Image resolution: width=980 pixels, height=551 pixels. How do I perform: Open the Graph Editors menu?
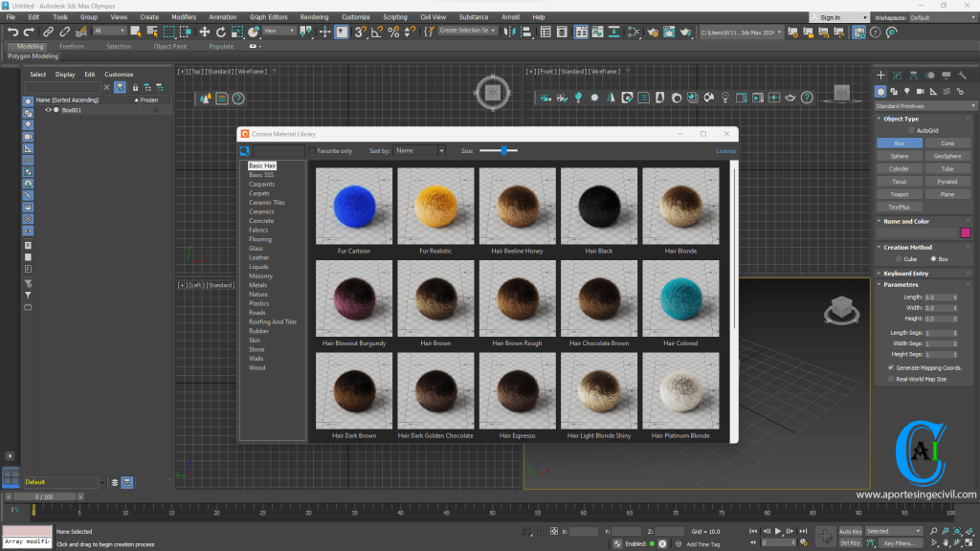pyautogui.click(x=268, y=17)
